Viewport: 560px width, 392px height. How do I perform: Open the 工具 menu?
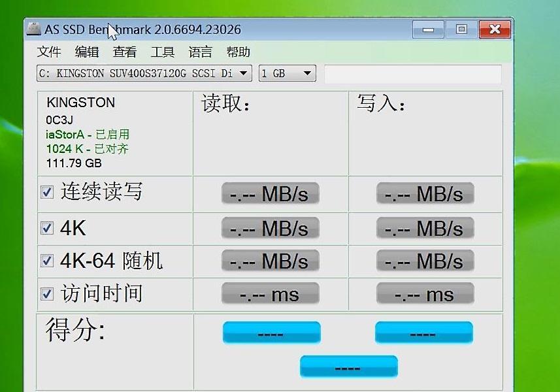[161, 52]
